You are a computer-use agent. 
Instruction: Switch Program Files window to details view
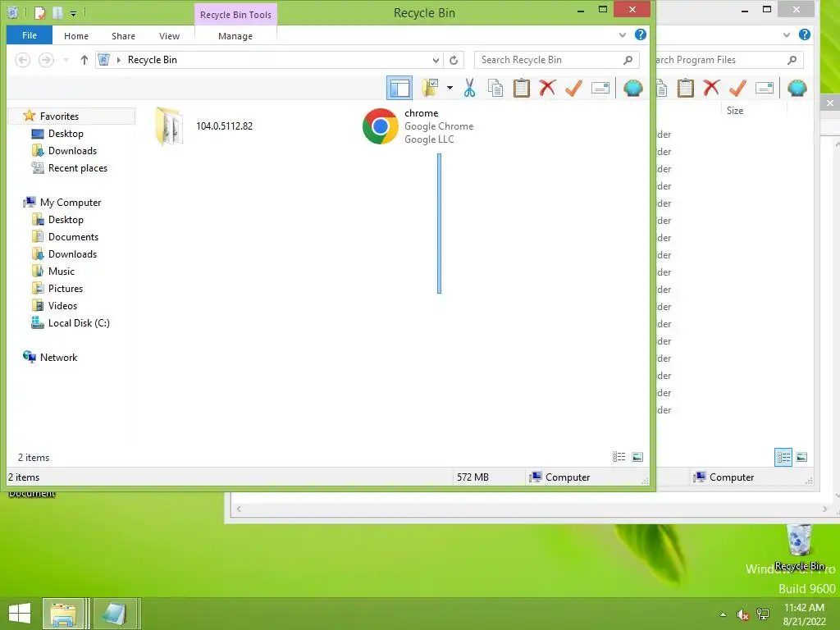pos(783,457)
